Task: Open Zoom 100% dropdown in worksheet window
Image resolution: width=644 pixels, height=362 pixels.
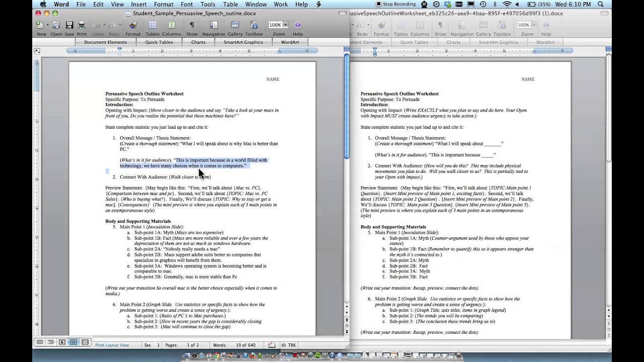Action: pos(534,25)
